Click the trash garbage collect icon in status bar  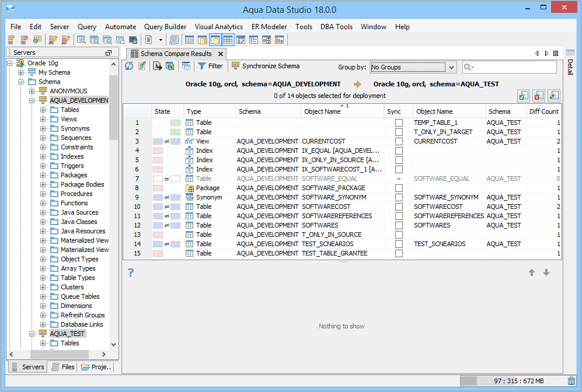coord(571,381)
